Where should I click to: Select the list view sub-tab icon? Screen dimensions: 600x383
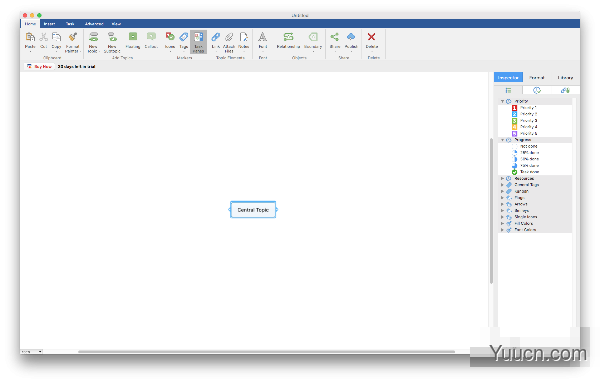pos(508,90)
